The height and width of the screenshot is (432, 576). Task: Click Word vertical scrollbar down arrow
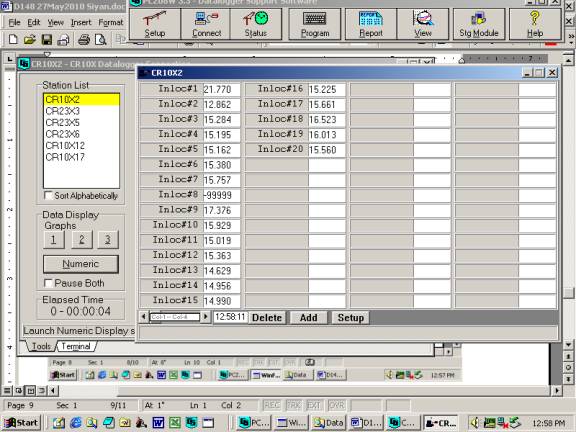tap(568, 345)
